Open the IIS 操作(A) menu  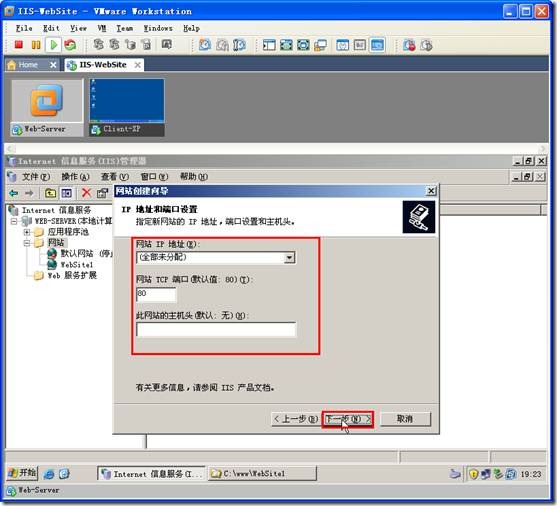pos(75,177)
